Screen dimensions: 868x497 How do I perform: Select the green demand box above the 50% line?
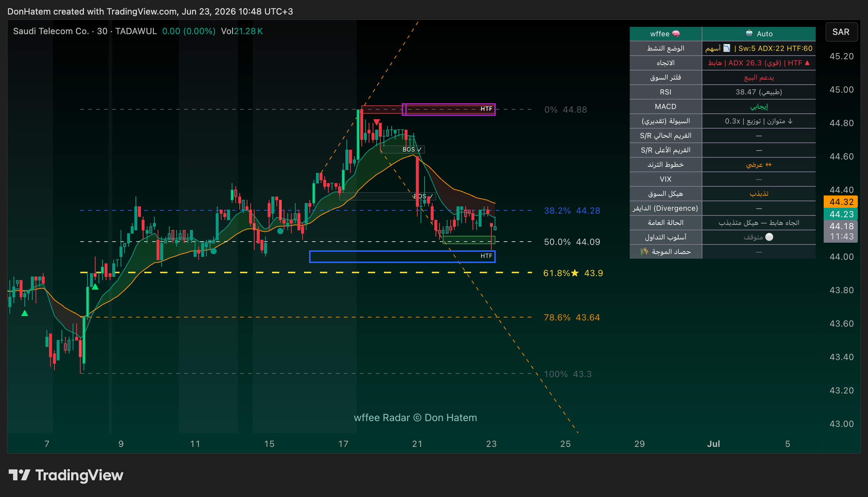pos(469,240)
